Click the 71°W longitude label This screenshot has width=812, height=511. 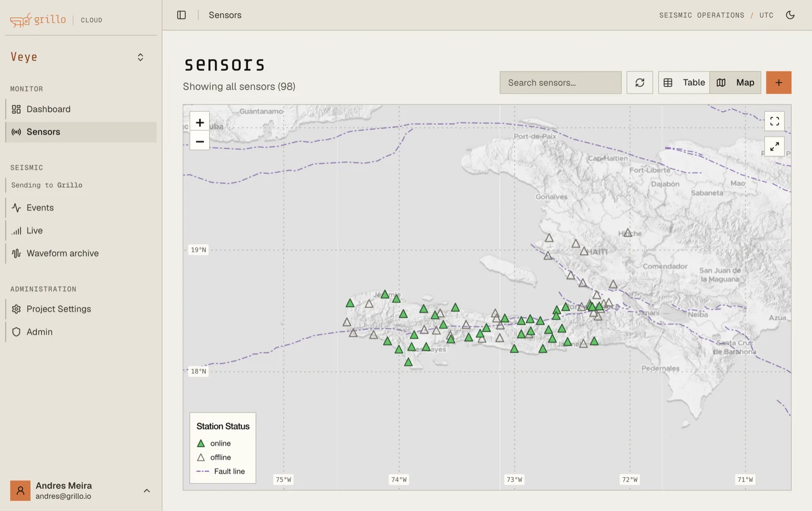746,480
